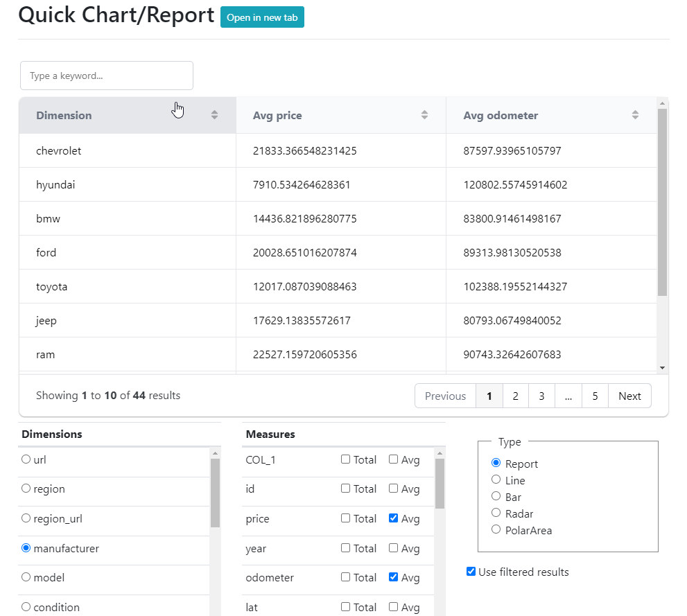This screenshot has height=616, width=687.
Task: Click the Avg price sort icon
Action: (x=424, y=115)
